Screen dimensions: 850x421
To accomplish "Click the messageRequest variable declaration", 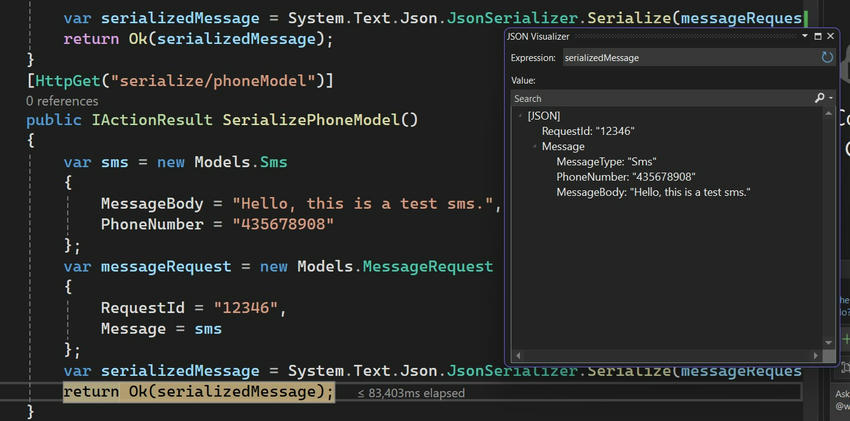I will click(166, 267).
